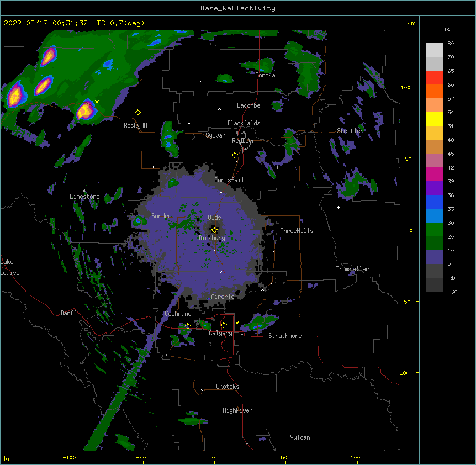Click the yellow marker near RockyMH

coord(138,113)
